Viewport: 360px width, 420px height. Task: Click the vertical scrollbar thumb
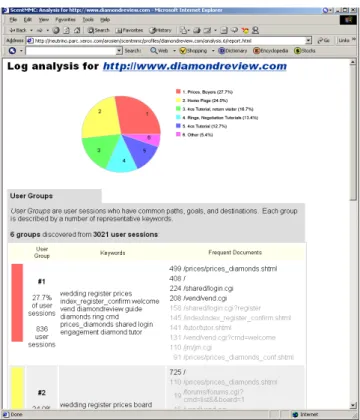point(353,134)
